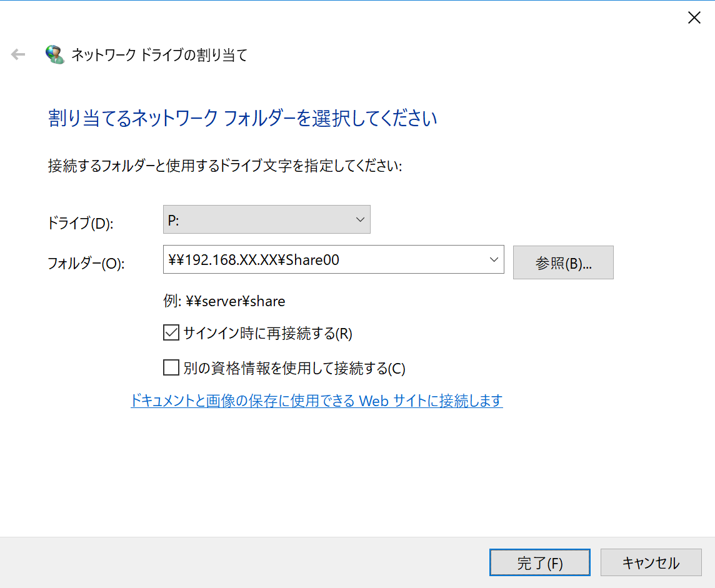Viewport: 715px width, 588px height.
Task: Close the dialog with the X icon
Action: [694, 17]
